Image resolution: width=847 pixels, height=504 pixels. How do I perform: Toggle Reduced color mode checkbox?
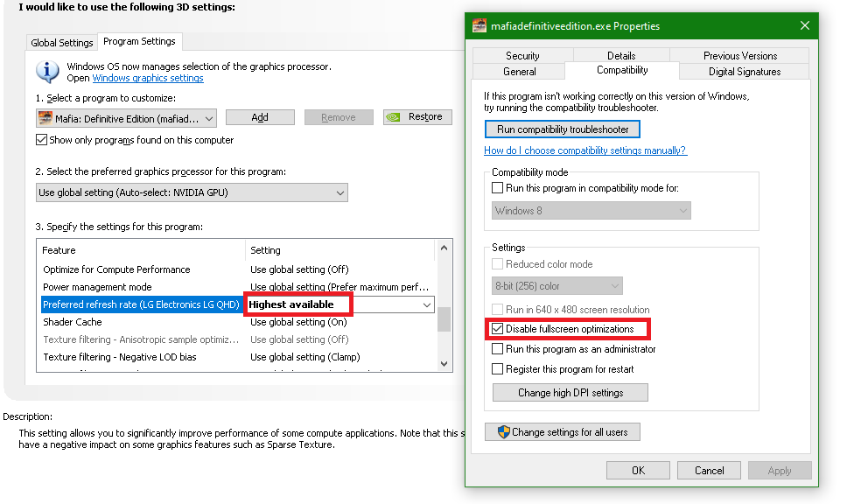(498, 264)
